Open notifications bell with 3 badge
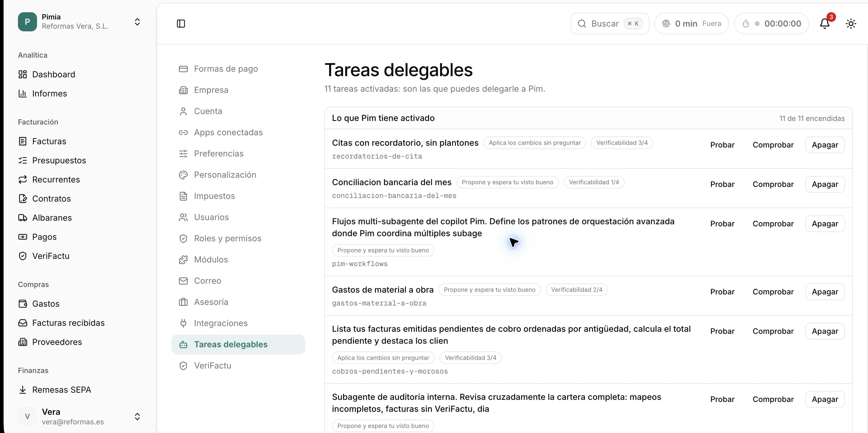868x433 pixels. pyautogui.click(x=825, y=23)
